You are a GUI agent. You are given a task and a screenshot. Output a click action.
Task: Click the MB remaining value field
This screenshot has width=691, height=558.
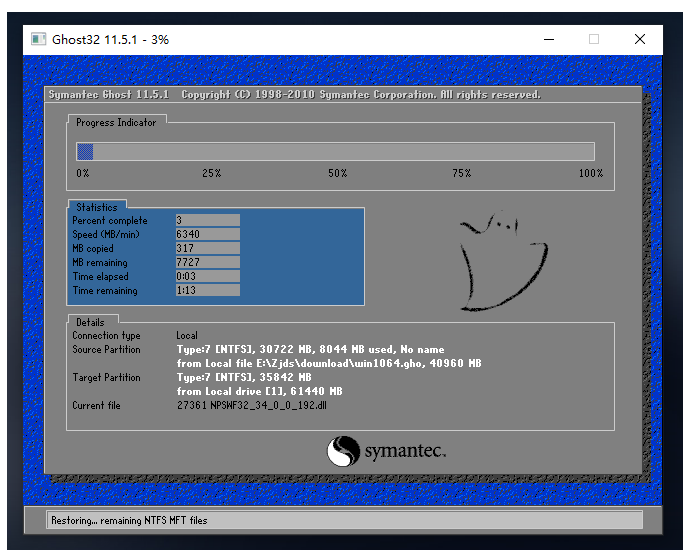point(207,262)
